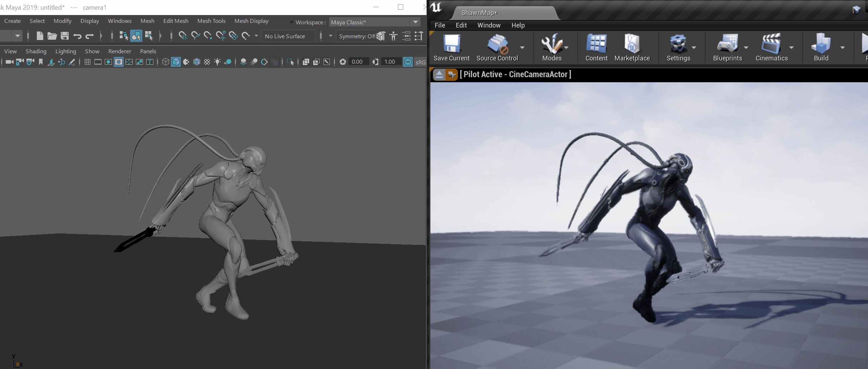Enable snap to grids magnet icon
The width and height of the screenshot is (868, 369).
point(183,36)
